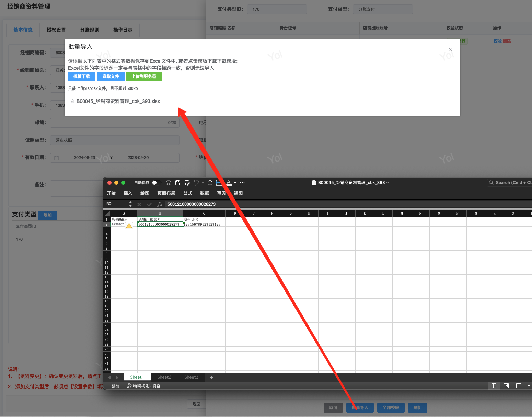The height and width of the screenshot is (417, 532).
Task: Click the 刷新 button
Action: [x=418, y=408]
